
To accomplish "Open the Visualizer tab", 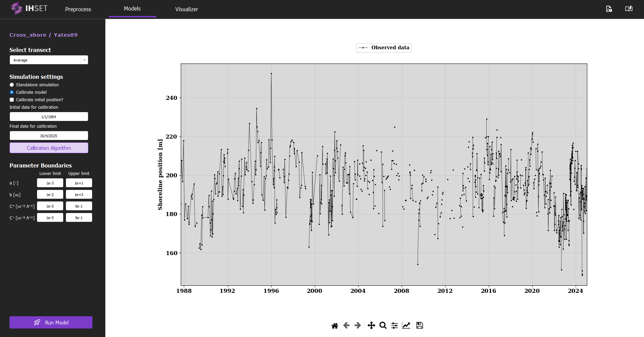I will point(186,9).
